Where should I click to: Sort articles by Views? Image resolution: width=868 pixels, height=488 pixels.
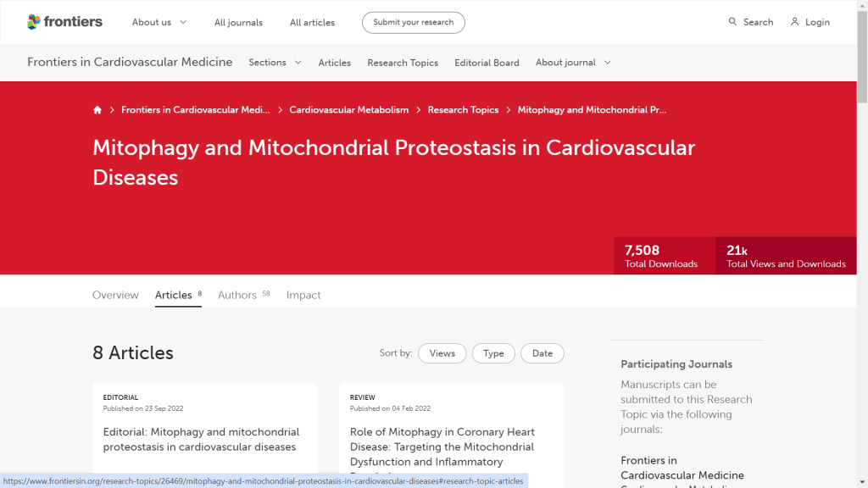click(x=442, y=353)
